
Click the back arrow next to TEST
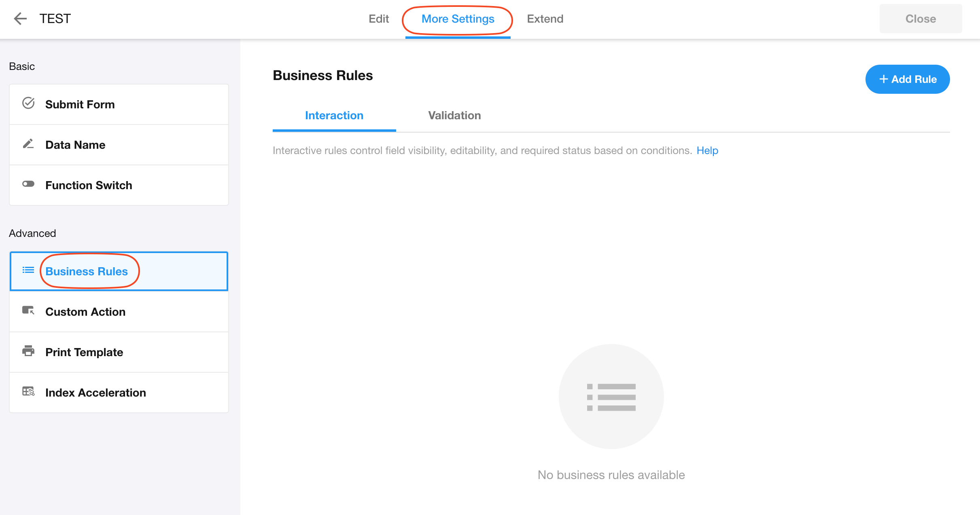tap(20, 19)
